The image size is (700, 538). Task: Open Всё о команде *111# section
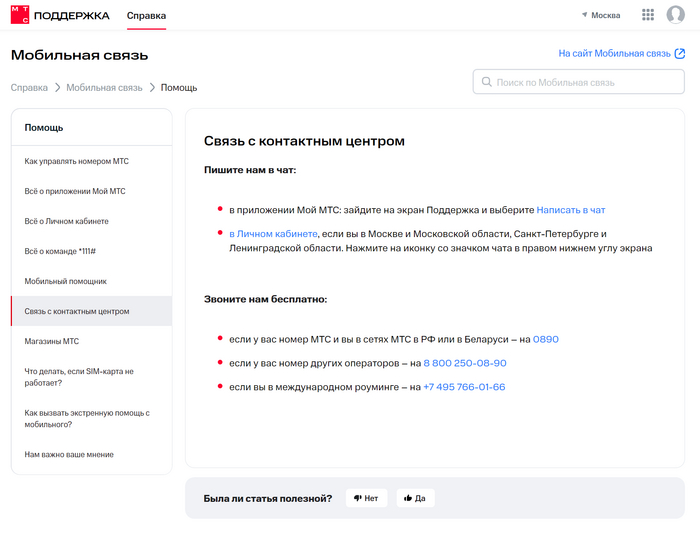[x=60, y=251]
